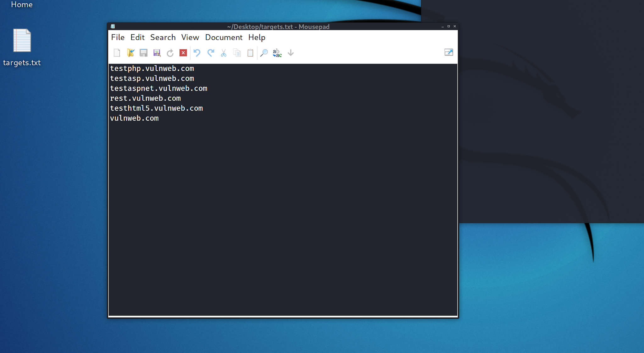Paste from the clipboard icon

coord(250,52)
